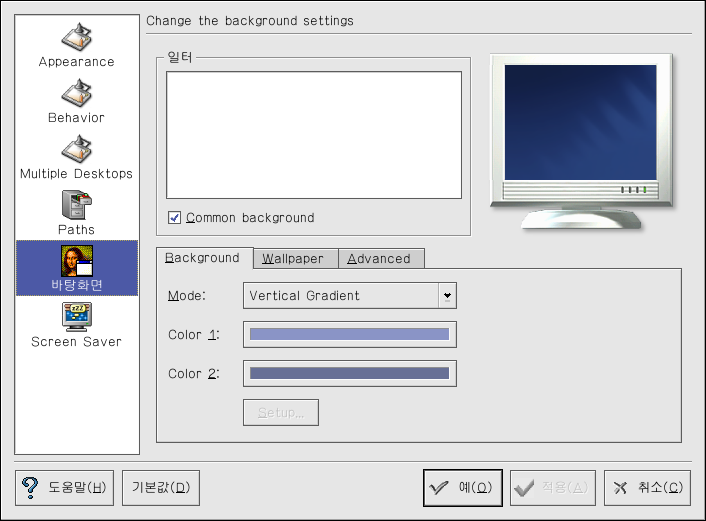Click inside the 일터 desktop list box
The image size is (706, 521).
click(x=313, y=135)
